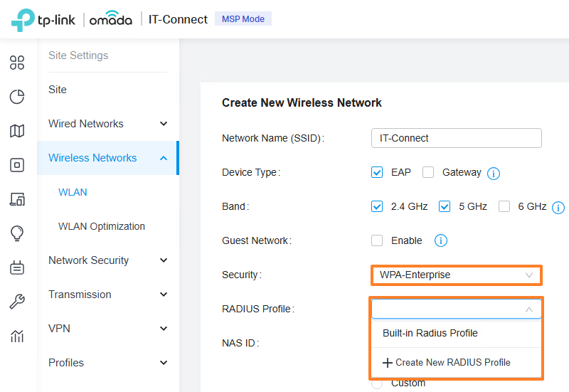This screenshot has width=569, height=392.
Task: Enable the Guest Network checkbox
Action: tap(377, 240)
